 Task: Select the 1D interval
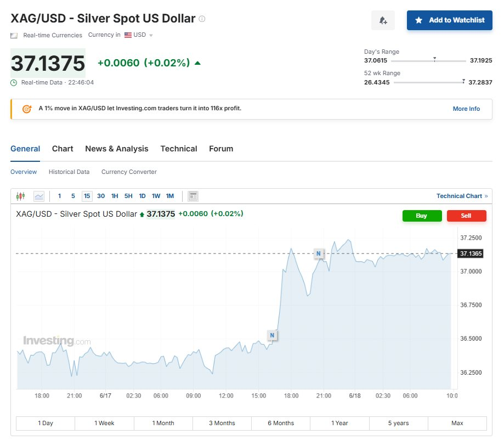[142, 196]
